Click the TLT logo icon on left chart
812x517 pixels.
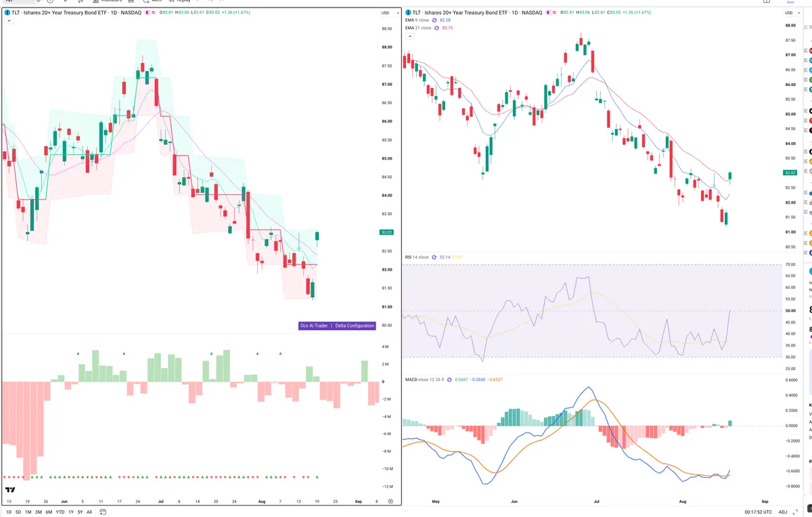8,13
